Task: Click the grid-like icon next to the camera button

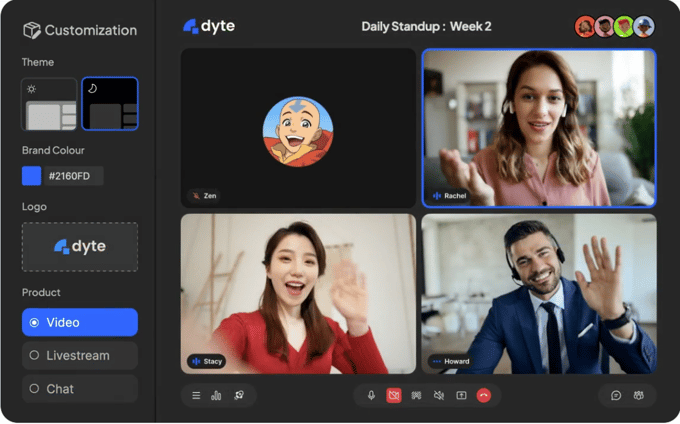Action: click(x=416, y=395)
